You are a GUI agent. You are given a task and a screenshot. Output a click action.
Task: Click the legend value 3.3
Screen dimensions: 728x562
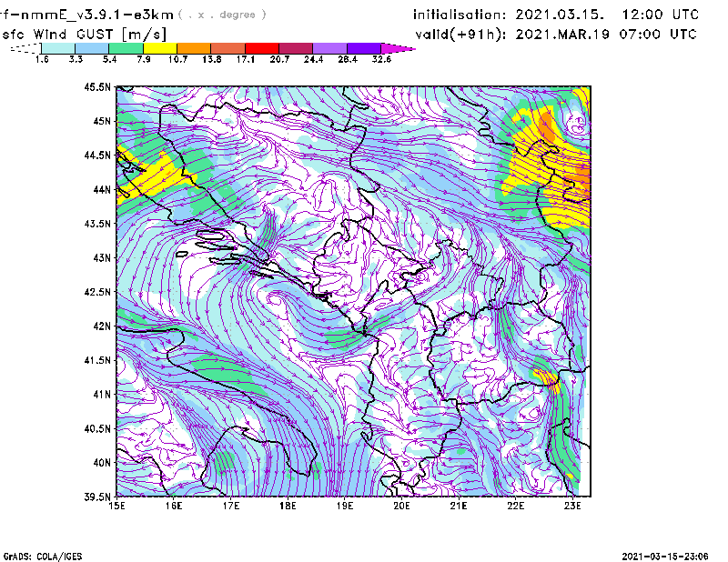(x=76, y=59)
